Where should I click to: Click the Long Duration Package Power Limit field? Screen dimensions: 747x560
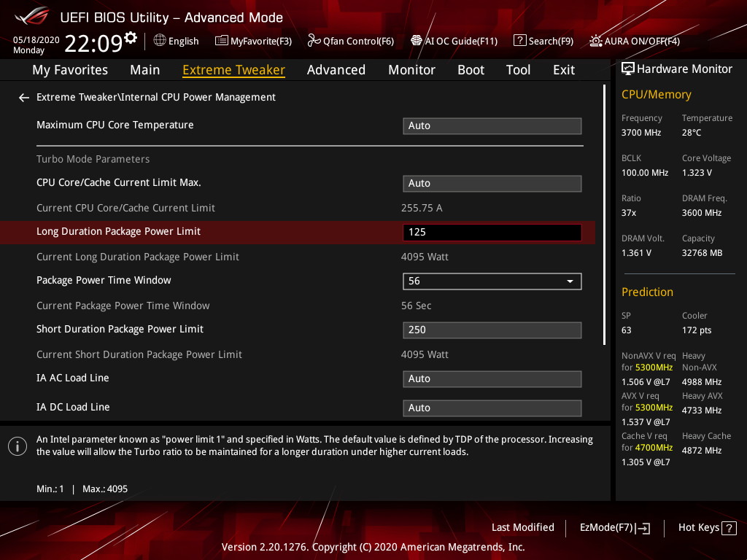pos(492,233)
